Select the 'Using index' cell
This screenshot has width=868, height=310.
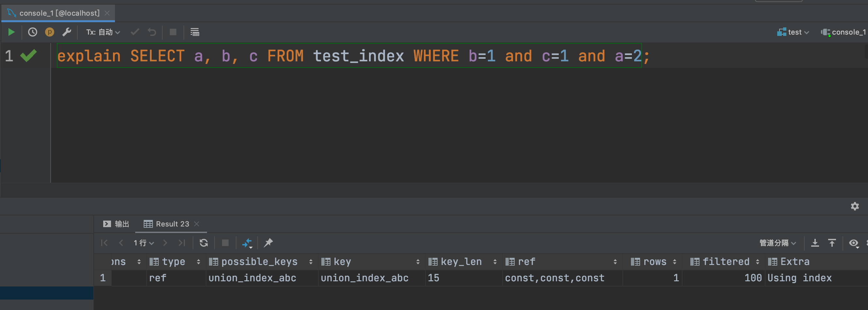[x=816, y=278]
